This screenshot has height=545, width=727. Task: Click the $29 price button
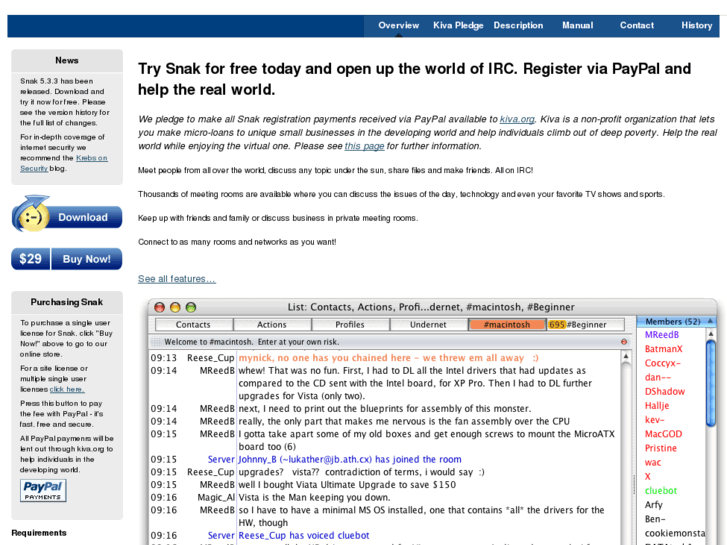[x=30, y=259]
